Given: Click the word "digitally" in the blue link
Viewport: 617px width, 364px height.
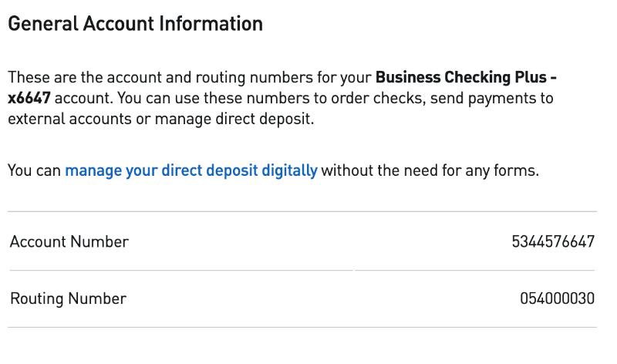Looking at the screenshot, I should [289, 170].
